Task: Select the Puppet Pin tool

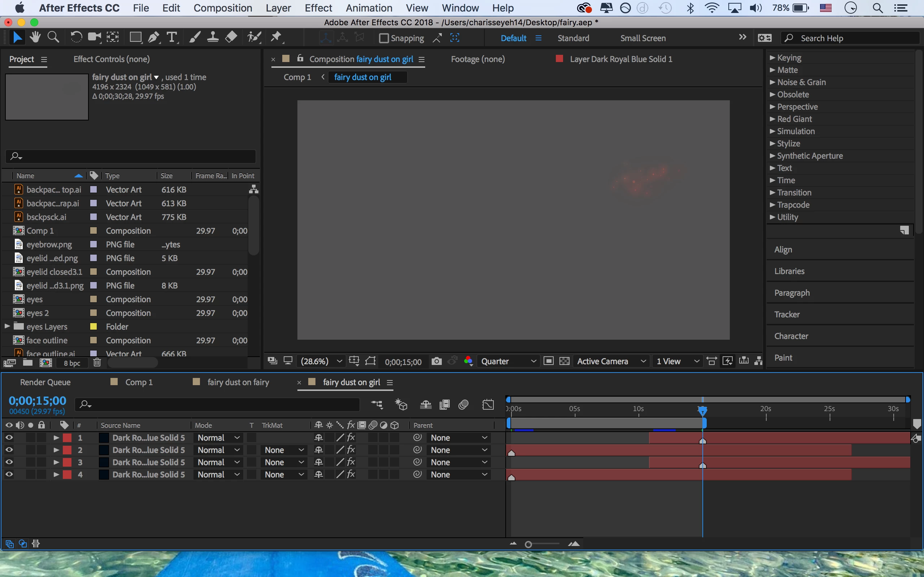Action: (276, 38)
